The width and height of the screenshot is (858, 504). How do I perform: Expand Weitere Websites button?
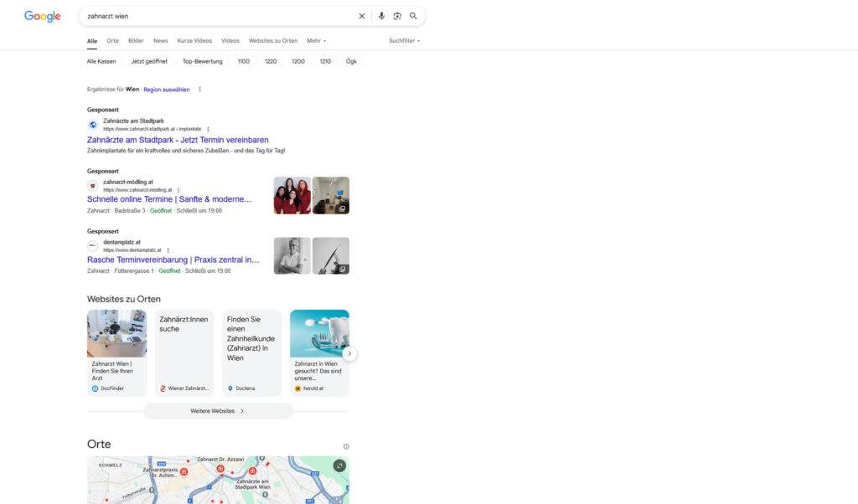click(218, 411)
